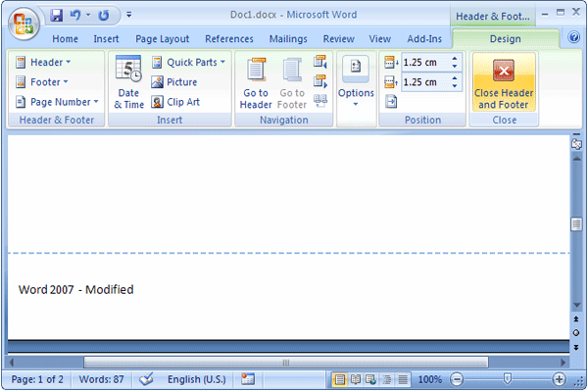This screenshot has height=392, width=588.
Task: Insert Date & Time
Action: tap(128, 82)
